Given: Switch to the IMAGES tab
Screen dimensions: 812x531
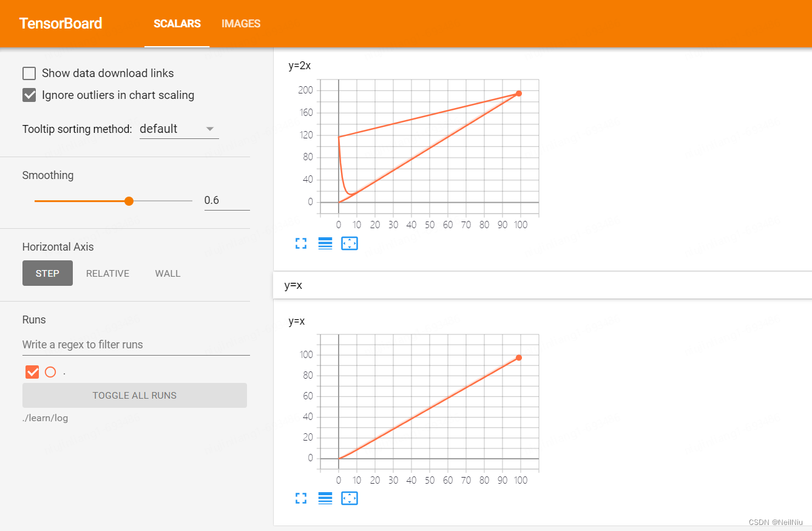Looking at the screenshot, I should tap(241, 24).
